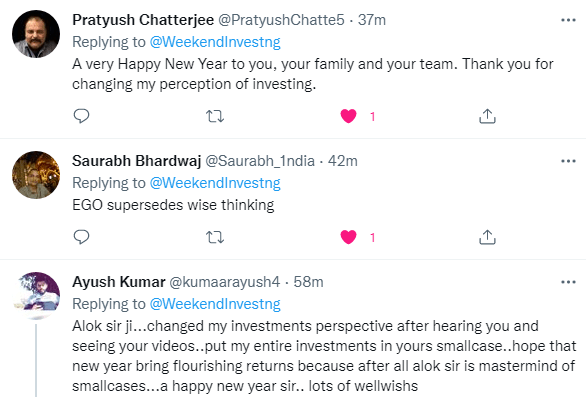The height and width of the screenshot is (397, 586).
Task: Open more options for Pratyush Chatterjee's tweet
Action: tap(568, 20)
